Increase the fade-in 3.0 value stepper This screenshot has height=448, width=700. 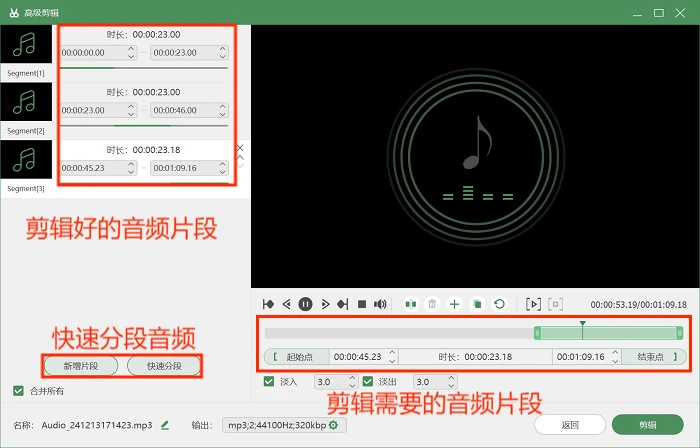(352, 378)
